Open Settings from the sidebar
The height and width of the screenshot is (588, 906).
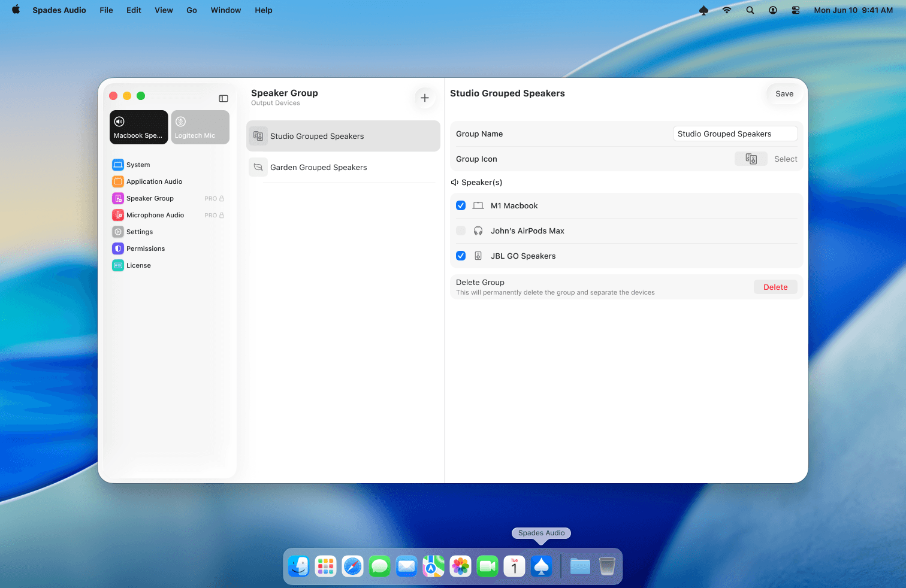[x=140, y=232]
